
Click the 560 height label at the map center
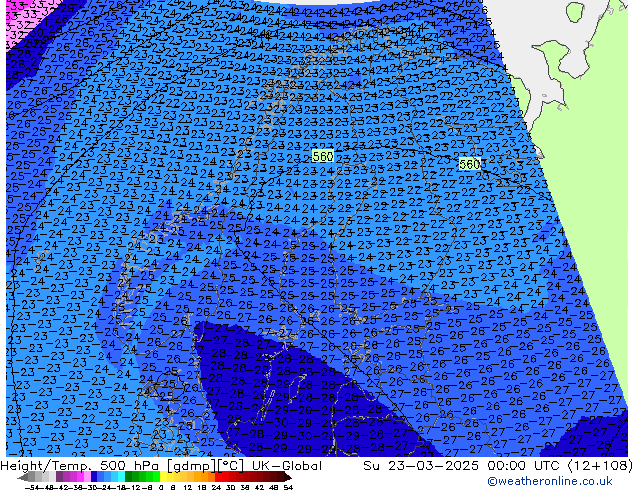[323, 156]
